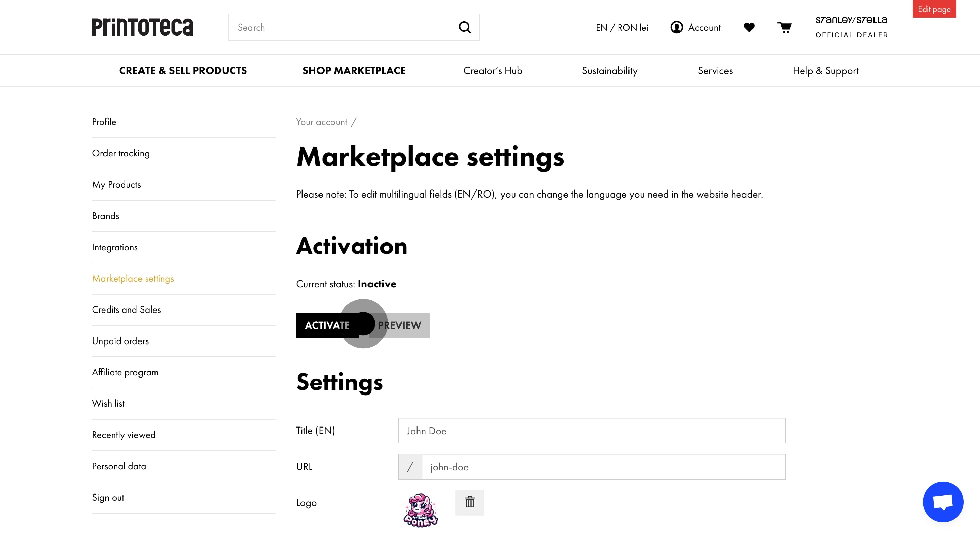Open the shopping cart icon

(784, 27)
